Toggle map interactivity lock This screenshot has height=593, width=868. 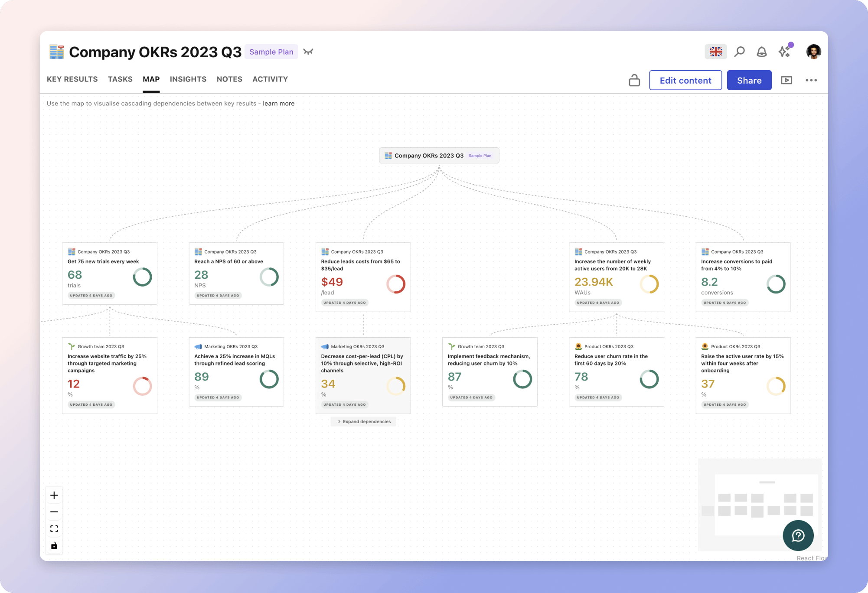click(54, 546)
